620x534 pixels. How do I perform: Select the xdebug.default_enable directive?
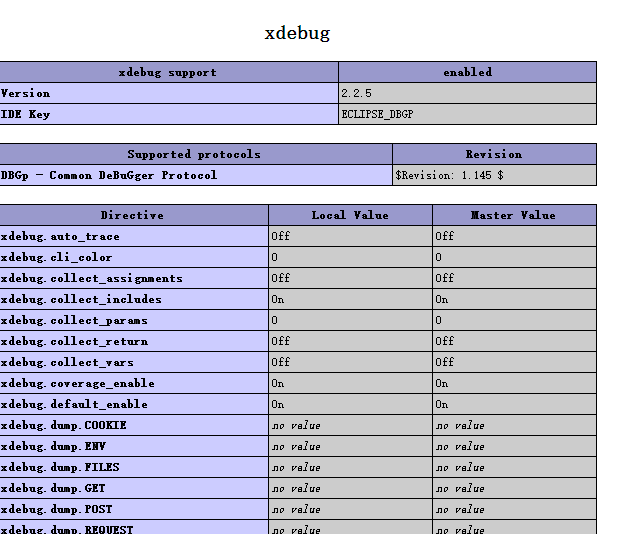click(74, 404)
